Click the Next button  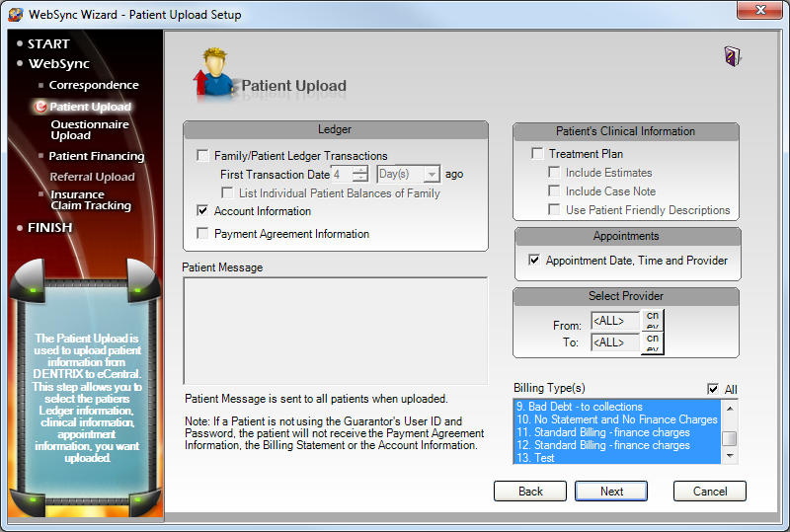point(611,491)
